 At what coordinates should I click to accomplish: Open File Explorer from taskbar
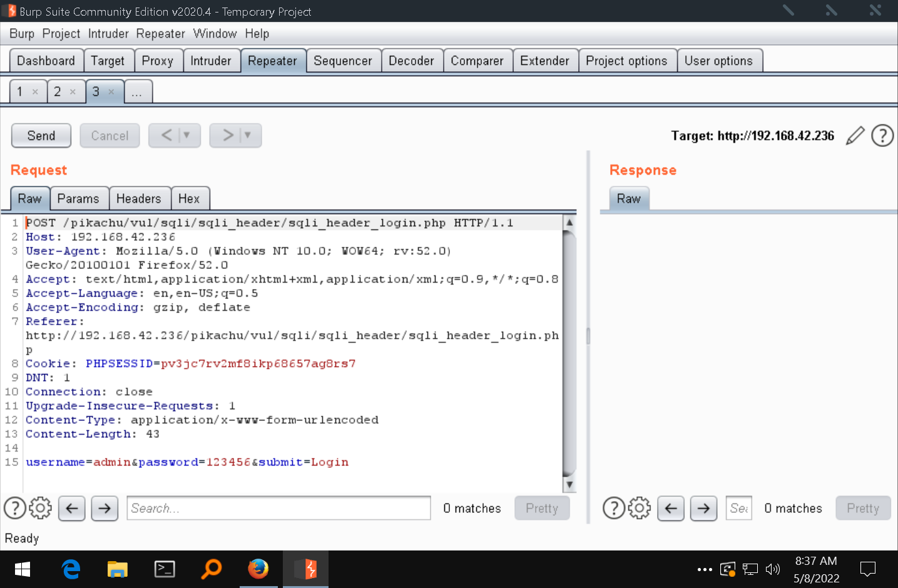[118, 569]
